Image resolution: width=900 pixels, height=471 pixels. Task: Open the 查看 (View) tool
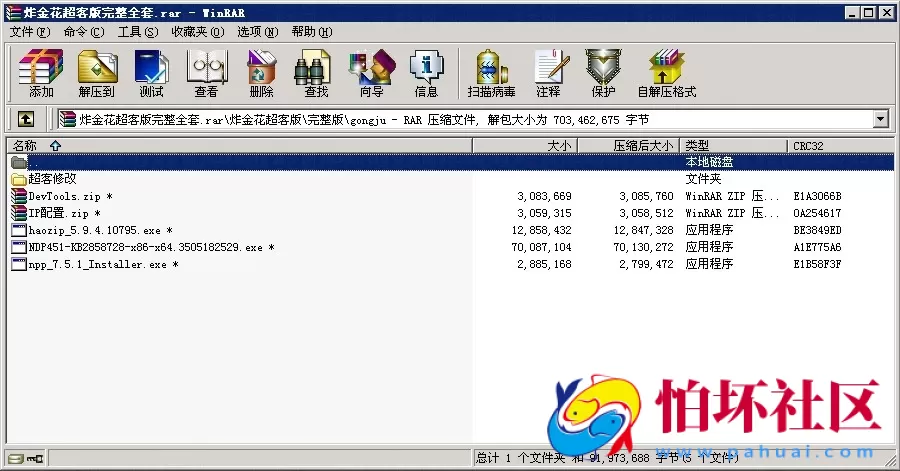[x=206, y=73]
